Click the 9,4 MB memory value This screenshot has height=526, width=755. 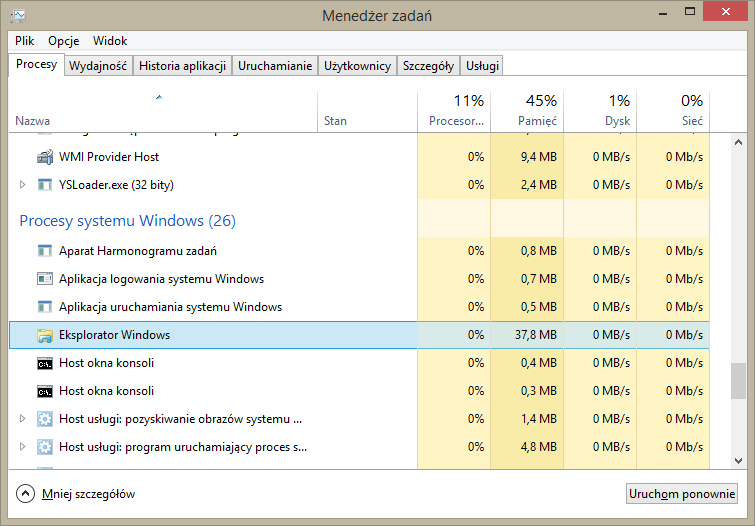click(539, 157)
